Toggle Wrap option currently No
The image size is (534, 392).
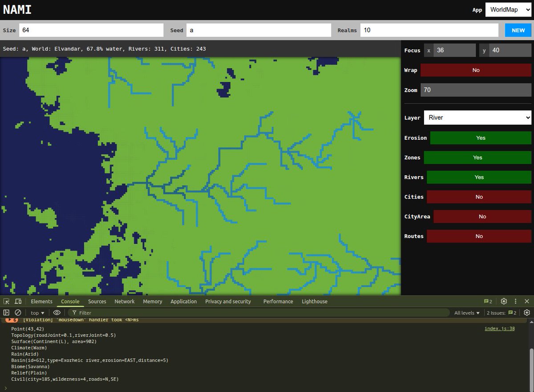[x=476, y=70]
